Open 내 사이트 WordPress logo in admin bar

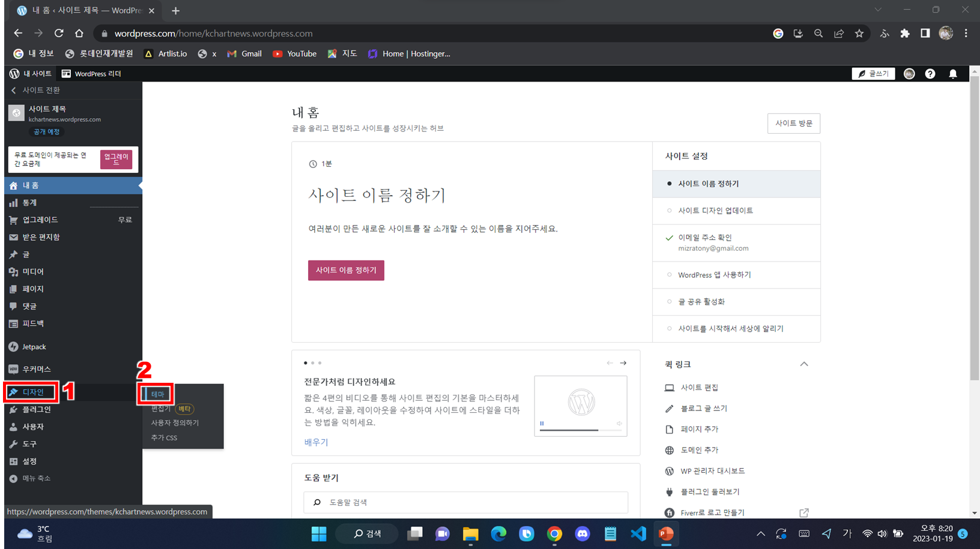pyautogui.click(x=30, y=74)
